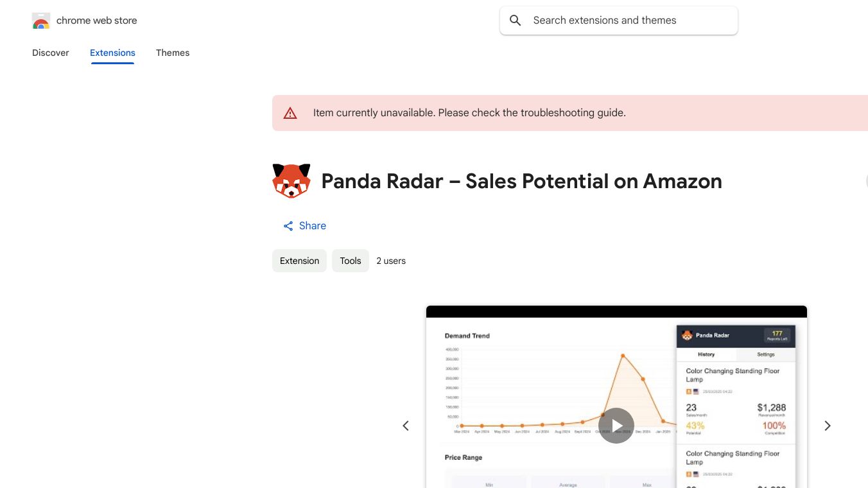
Task: Select the Tools category chip
Action: (351, 261)
